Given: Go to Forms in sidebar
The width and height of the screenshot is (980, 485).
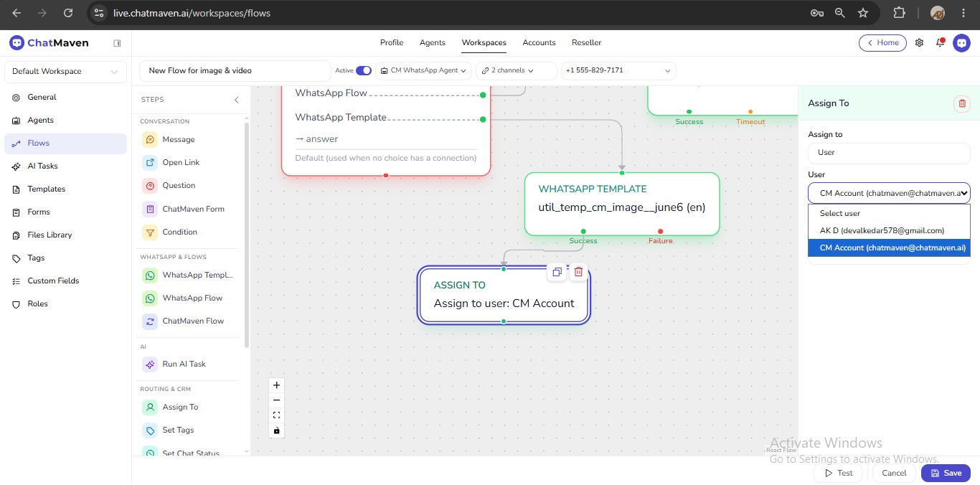Looking at the screenshot, I should coord(65,212).
